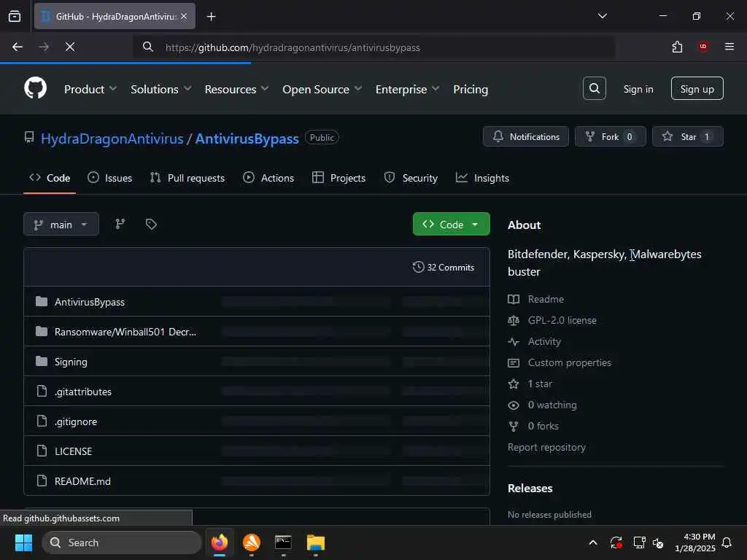Click the 0 watching link

[542, 405]
